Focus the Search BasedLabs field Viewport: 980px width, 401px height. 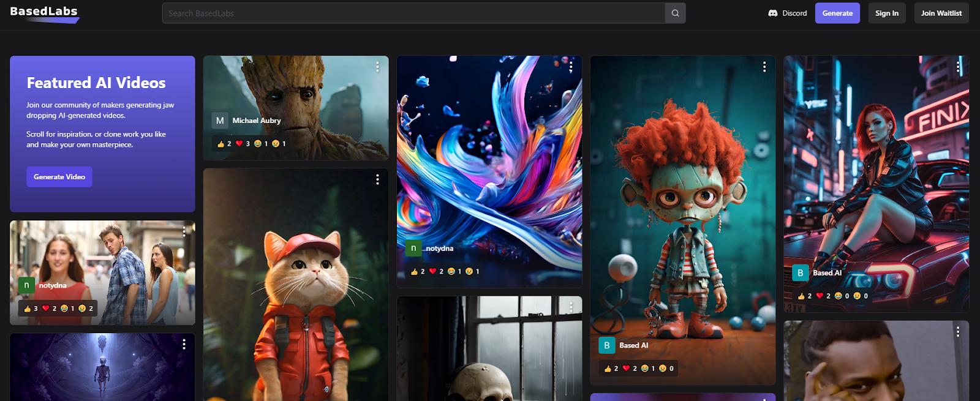coord(413,13)
